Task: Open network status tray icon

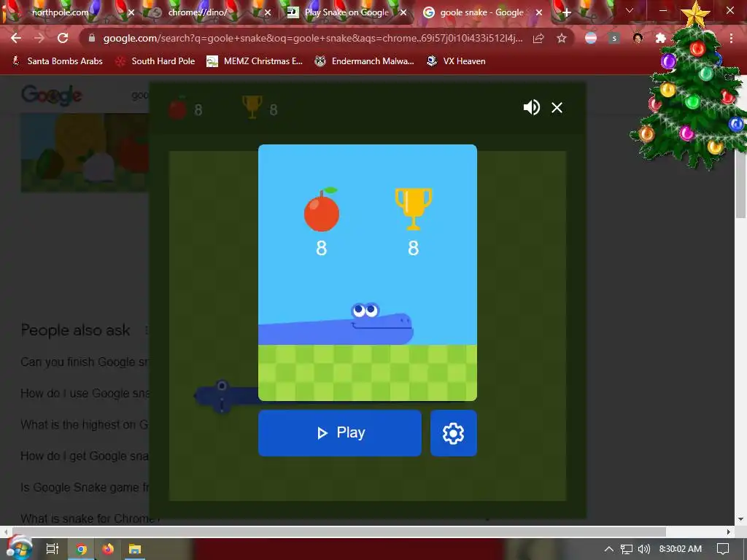Action: click(627, 549)
